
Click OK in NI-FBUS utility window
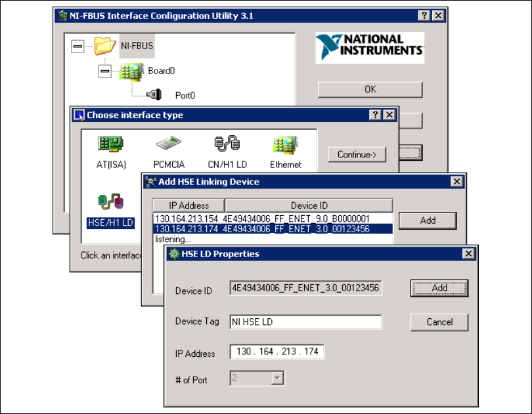click(x=370, y=89)
